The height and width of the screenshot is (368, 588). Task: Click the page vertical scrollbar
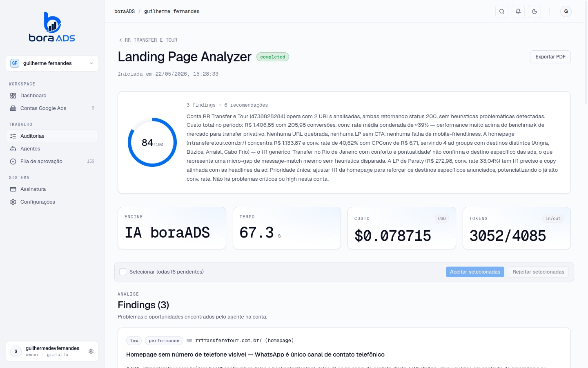(x=586, y=53)
